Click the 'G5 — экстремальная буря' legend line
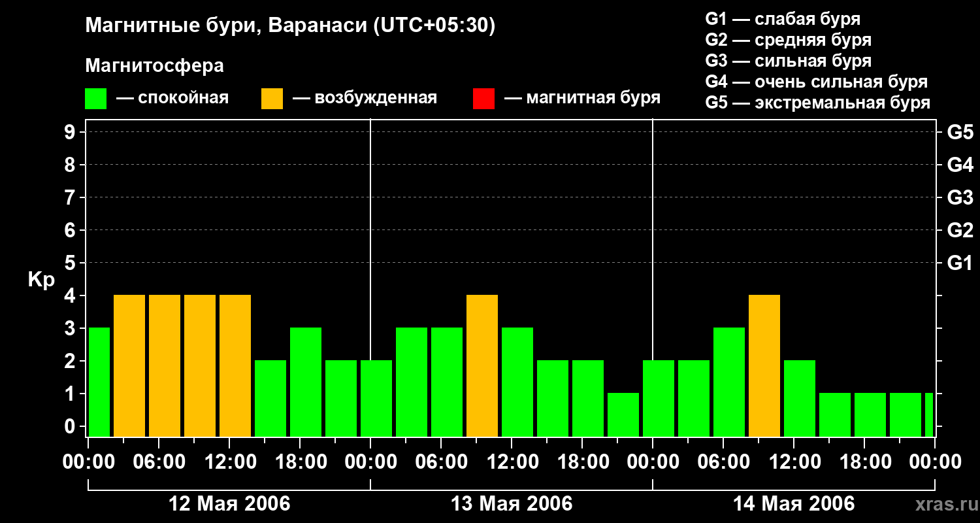The height and width of the screenshot is (523, 980). 817,103
